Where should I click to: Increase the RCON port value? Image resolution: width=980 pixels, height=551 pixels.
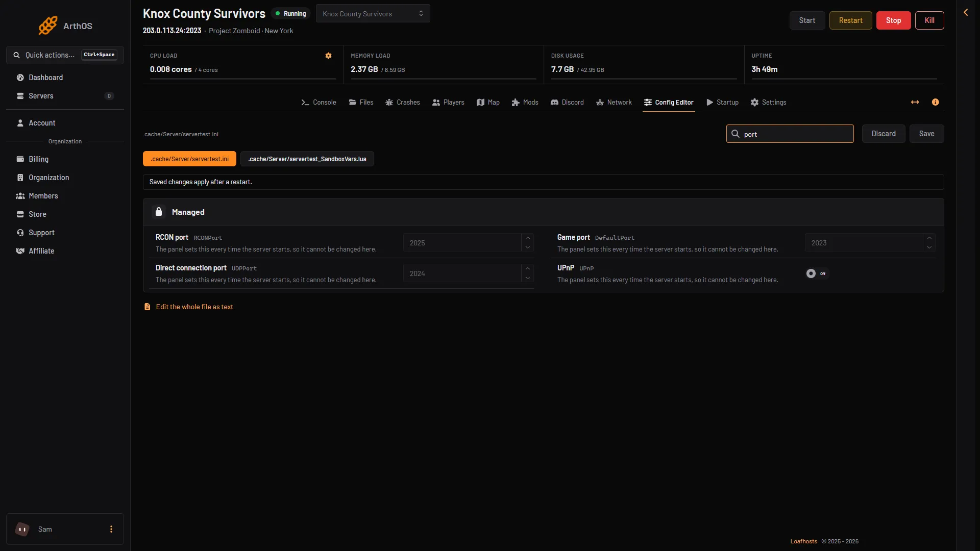pyautogui.click(x=528, y=238)
